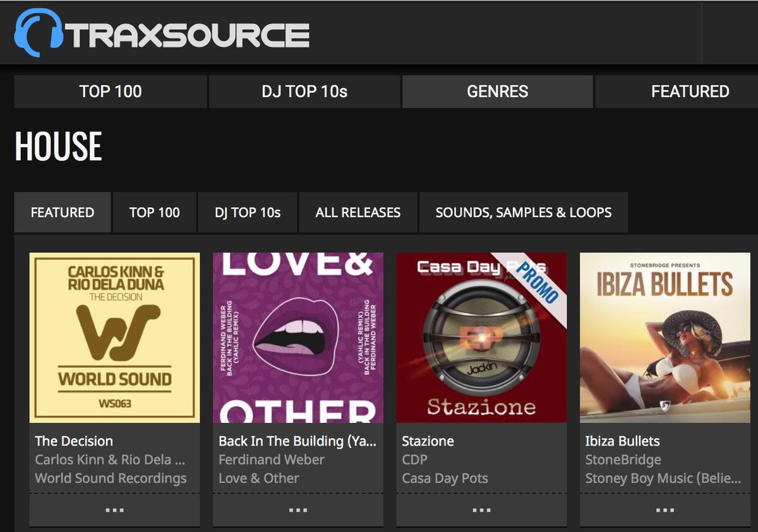Open the GENRES navigation menu
Viewport: 758px width, 532px height.
[x=497, y=92]
